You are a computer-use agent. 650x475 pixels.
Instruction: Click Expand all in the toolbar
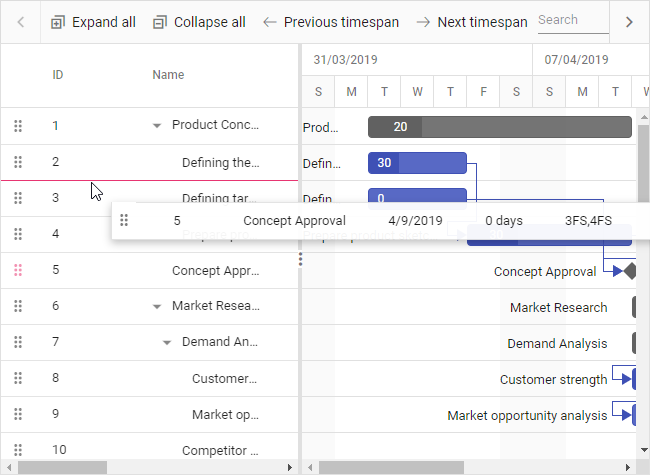(x=93, y=22)
